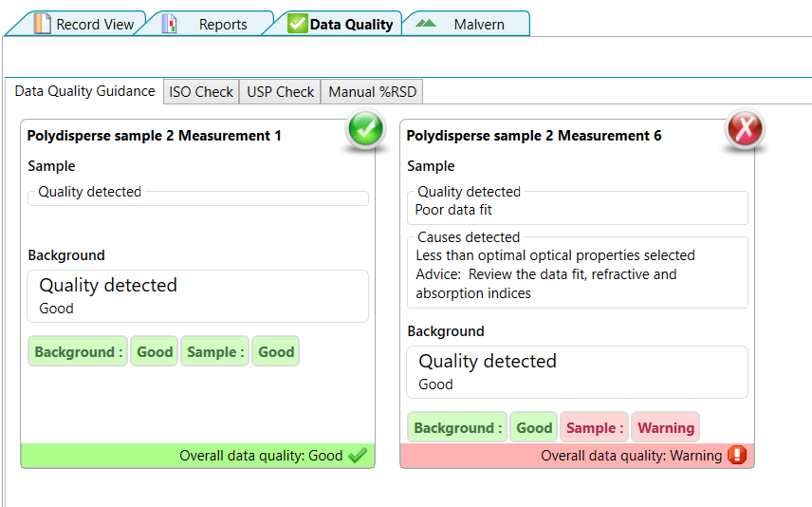The height and width of the screenshot is (507, 812).
Task: Click the red Warning tag in Measurement 6
Action: click(666, 427)
